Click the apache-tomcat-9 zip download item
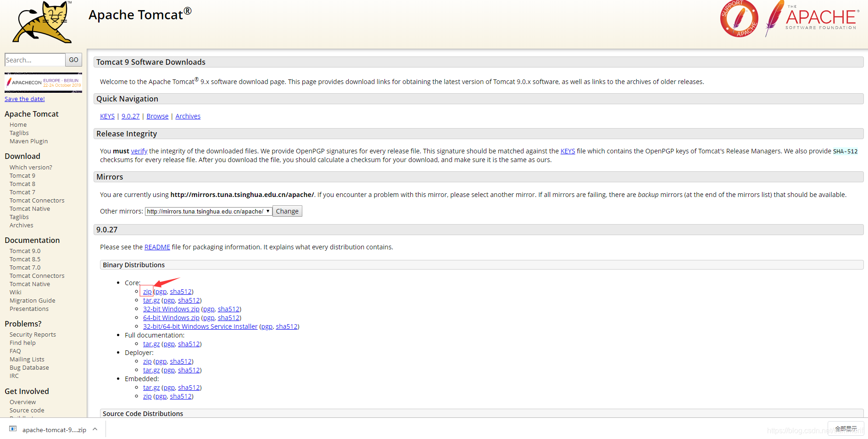The image size is (868, 439). (54, 430)
